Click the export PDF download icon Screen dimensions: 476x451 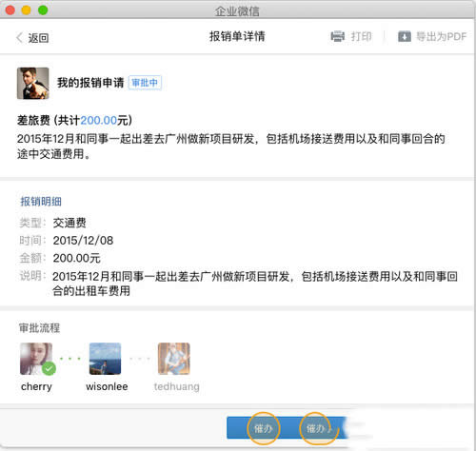coord(405,36)
